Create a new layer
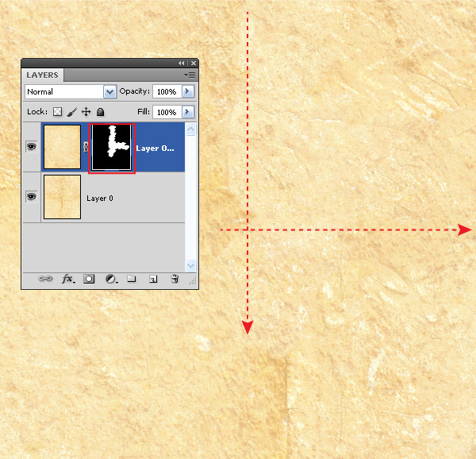Screen dimensions: 476x459 (153, 279)
